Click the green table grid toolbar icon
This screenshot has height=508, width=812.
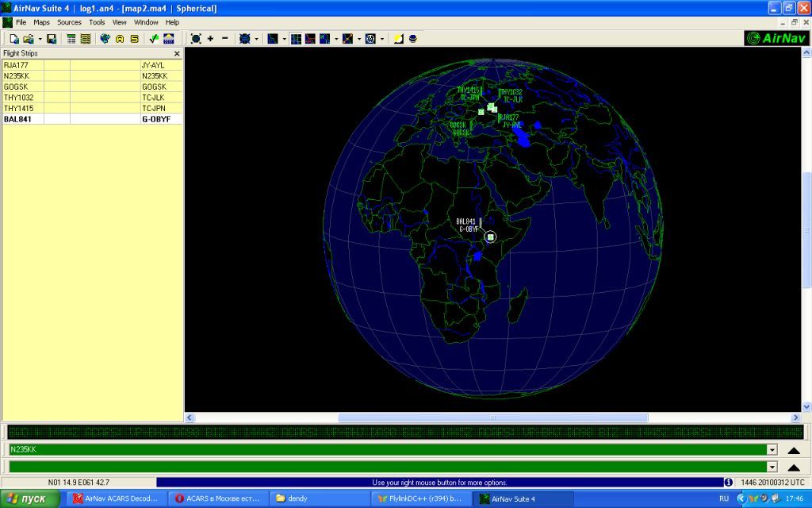click(x=71, y=39)
